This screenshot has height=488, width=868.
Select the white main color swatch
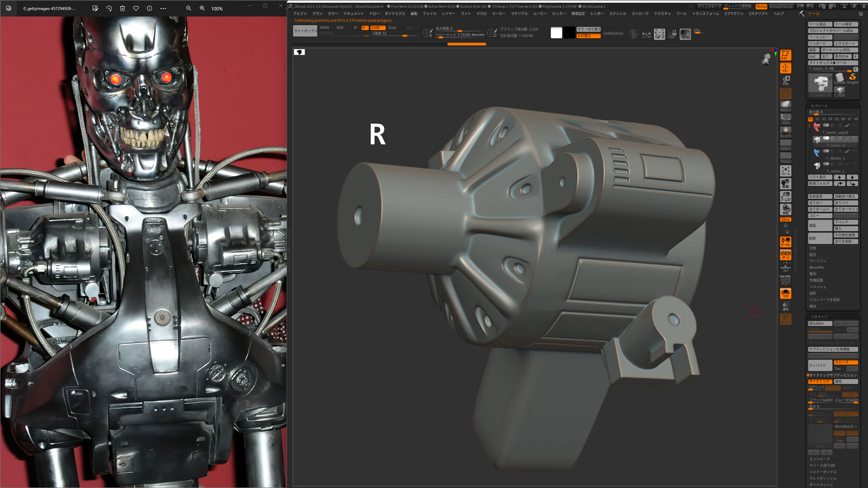(557, 33)
